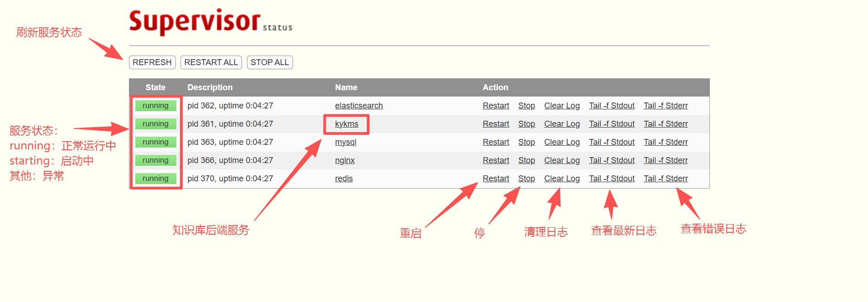Open the mysql process link

[345, 142]
